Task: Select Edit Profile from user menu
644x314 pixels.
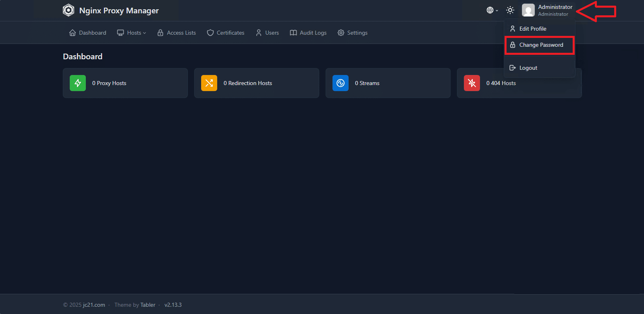Action: (532, 29)
